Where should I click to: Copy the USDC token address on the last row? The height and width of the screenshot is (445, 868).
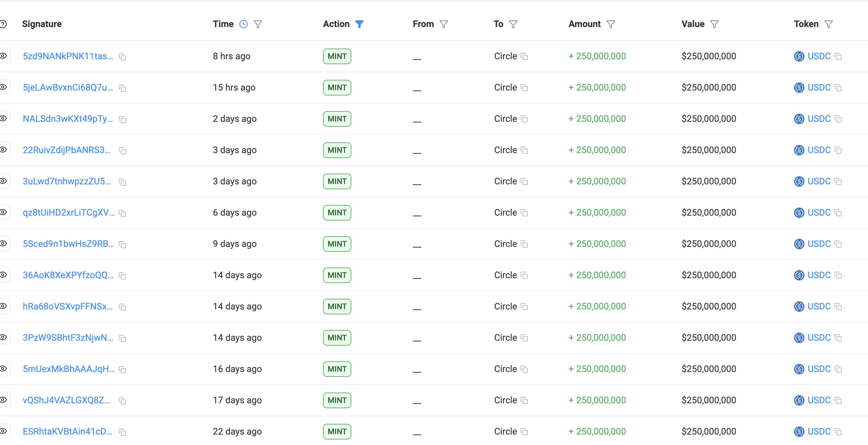point(838,432)
